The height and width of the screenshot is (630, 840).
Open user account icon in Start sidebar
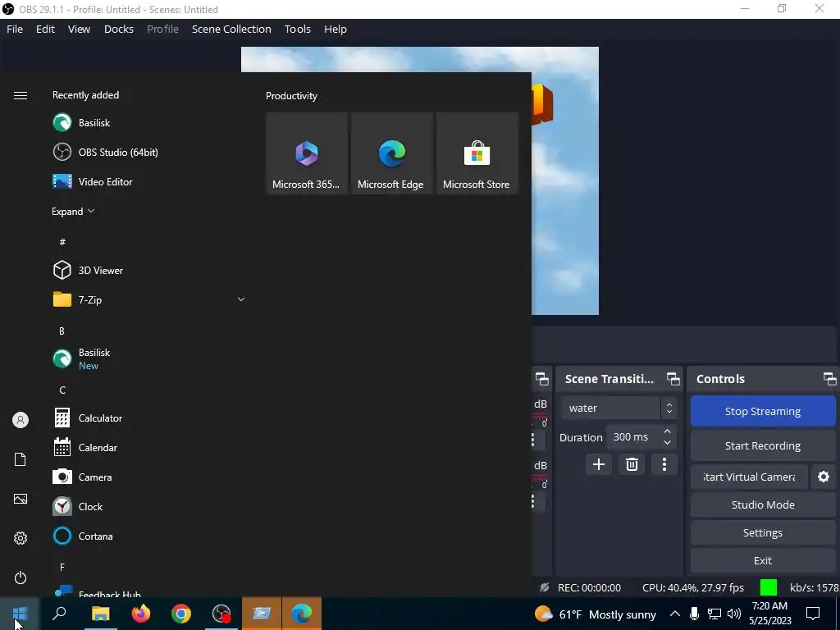21,420
